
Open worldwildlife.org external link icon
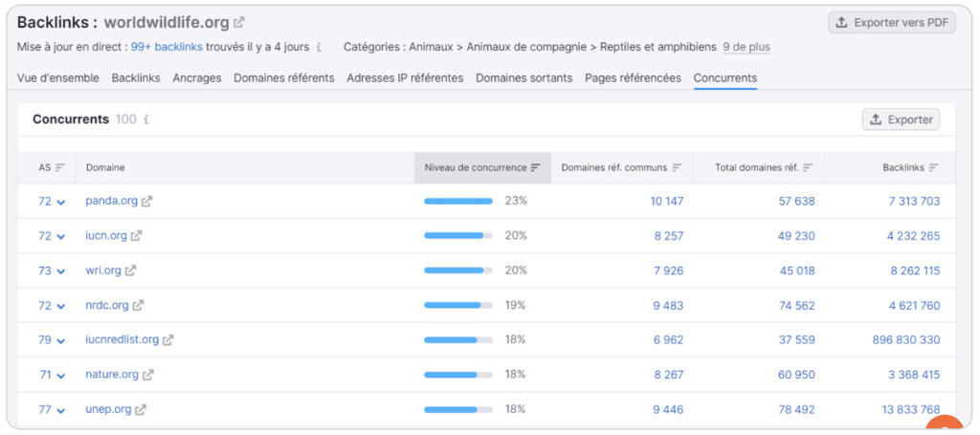tap(238, 23)
